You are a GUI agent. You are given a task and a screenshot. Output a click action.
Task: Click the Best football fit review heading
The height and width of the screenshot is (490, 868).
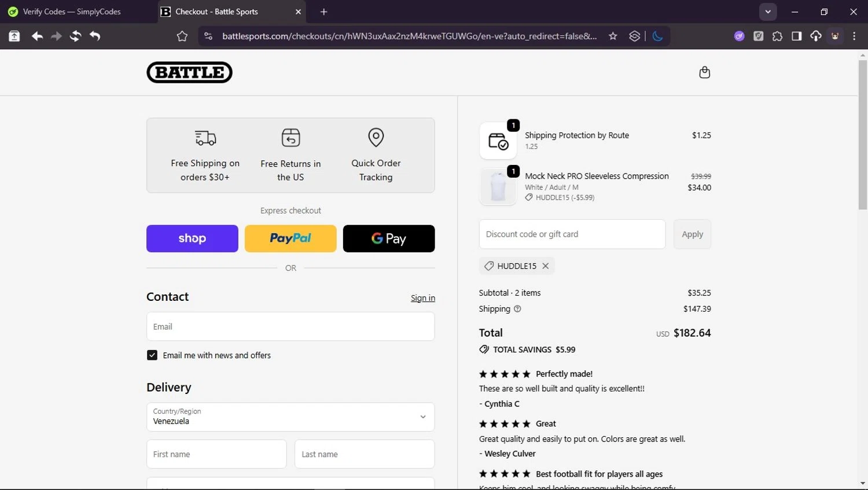tap(599, 474)
